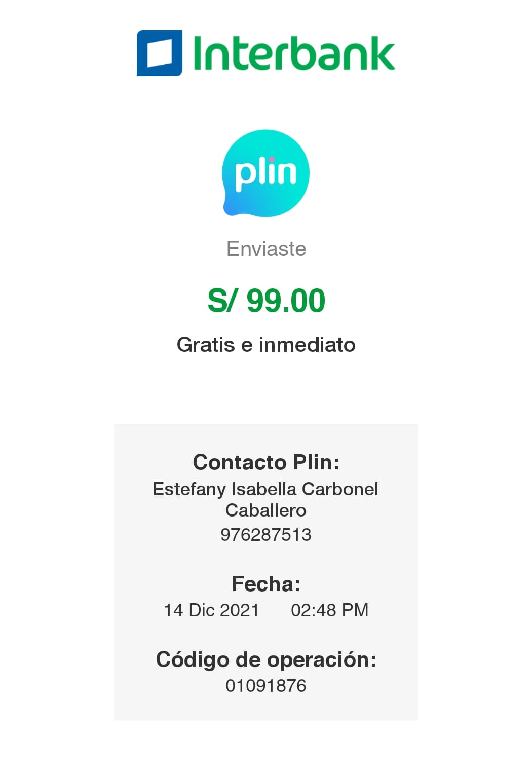Click the S/ 99.00 amount
Image resolution: width=532 pixels, height=774 pixels.
click(x=266, y=301)
